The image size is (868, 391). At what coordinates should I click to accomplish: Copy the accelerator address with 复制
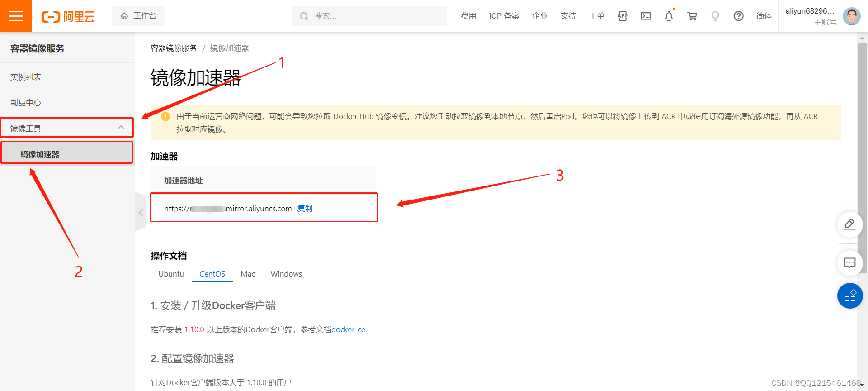305,208
